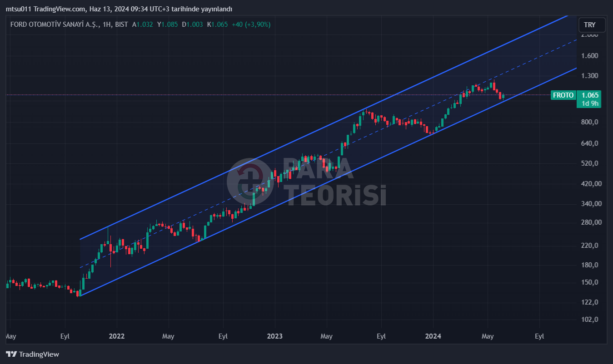Click the 280,00 price axis label
Image resolution: width=613 pixels, height=364 pixels.
[591, 222]
